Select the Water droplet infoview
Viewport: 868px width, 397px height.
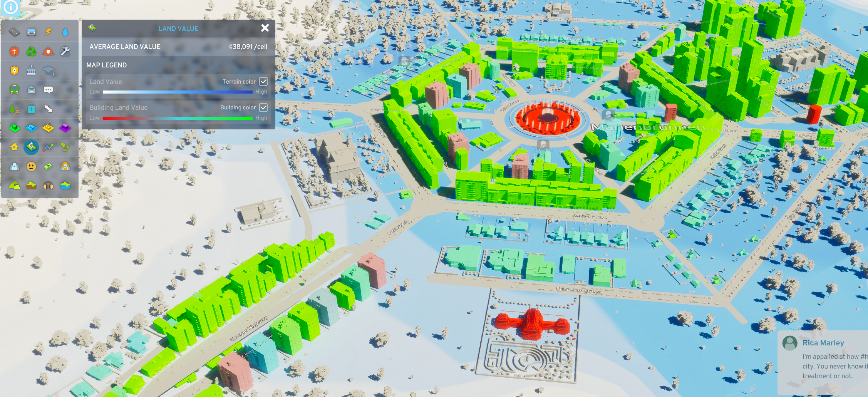click(x=65, y=32)
